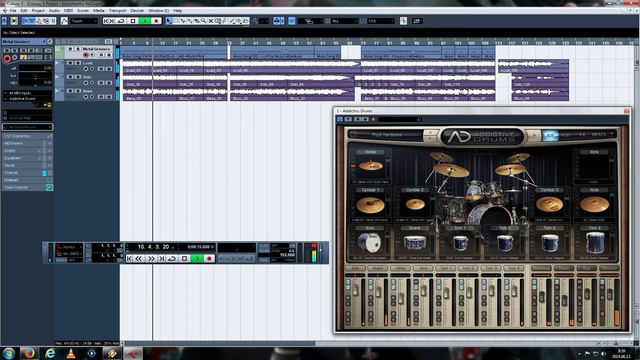Select Tom 1 in Addictive Drums
Image resolution: width=640 pixels, height=360 pixels.
460,242
